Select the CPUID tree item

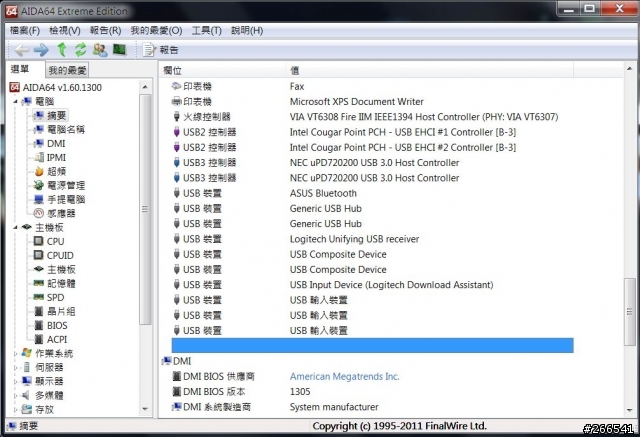click(x=54, y=255)
